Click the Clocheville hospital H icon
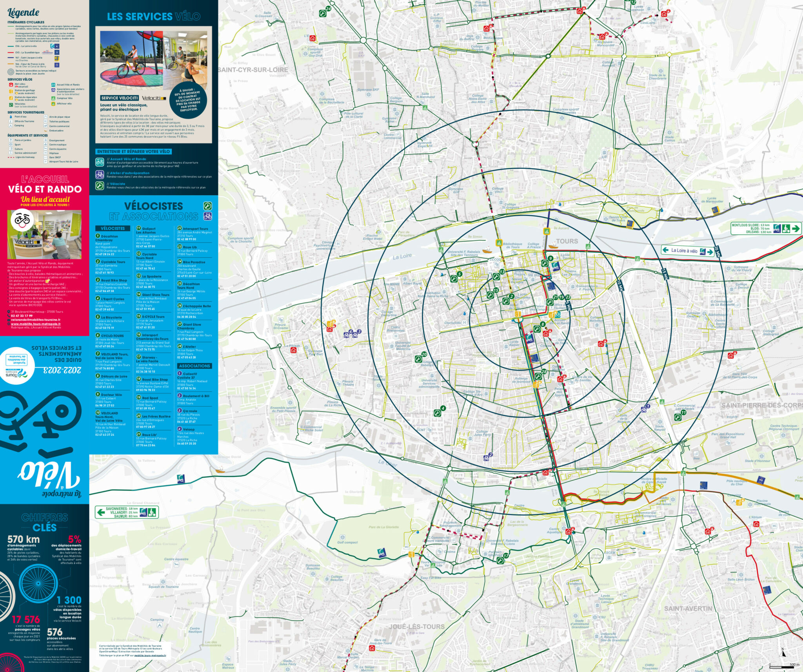Viewport: 803px width, 672px height. 464,322
